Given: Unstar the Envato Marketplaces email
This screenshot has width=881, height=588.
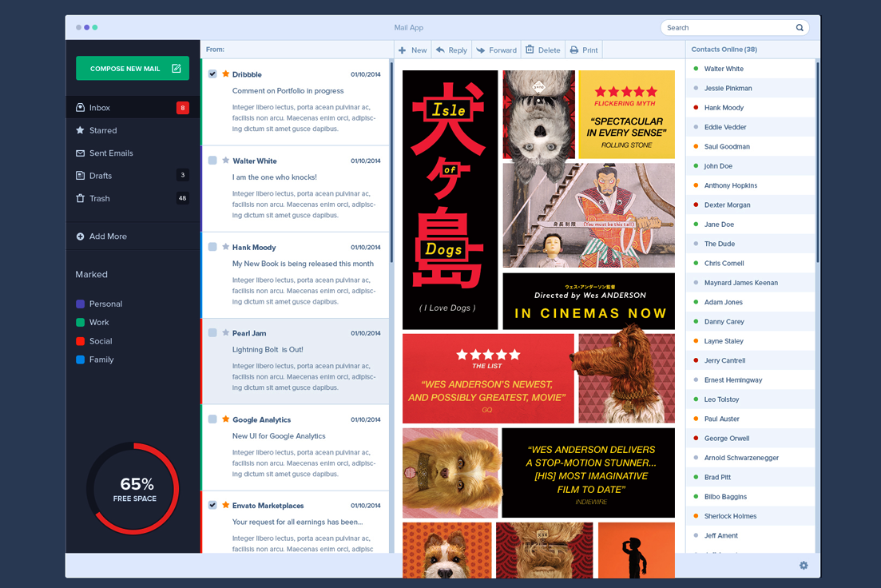Looking at the screenshot, I should [x=226, y=505].
